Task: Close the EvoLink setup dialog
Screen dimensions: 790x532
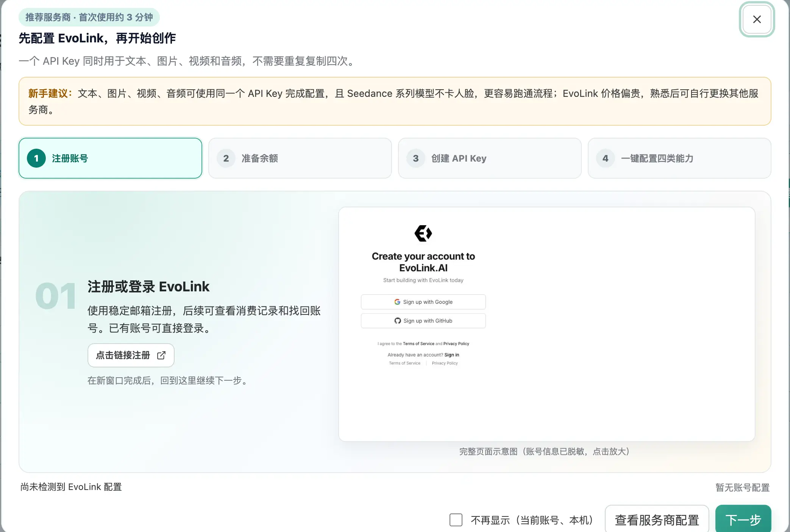Action: click(x=757, y=19)
